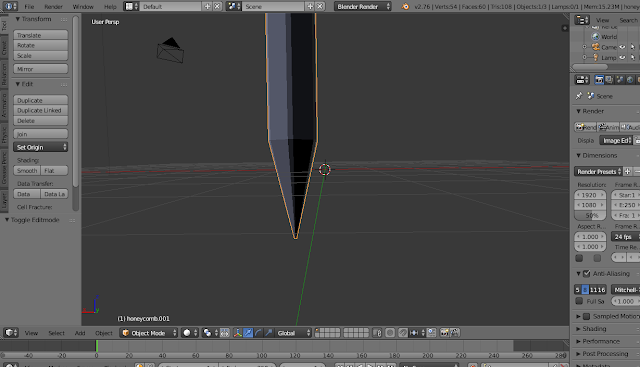The image size is (640, 367).
Task: Open the Blender Render engine dropdown
Action: pos(363,6)
